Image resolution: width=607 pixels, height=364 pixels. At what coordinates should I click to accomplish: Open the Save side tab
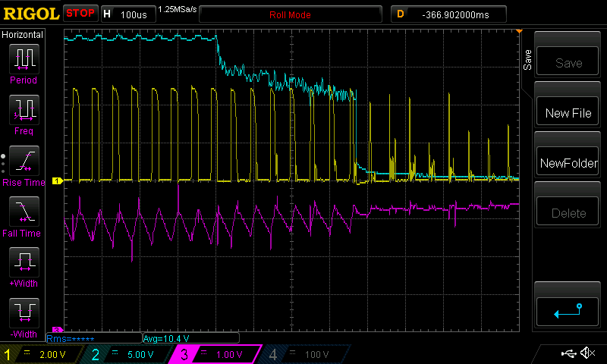(x=527, y=59)
